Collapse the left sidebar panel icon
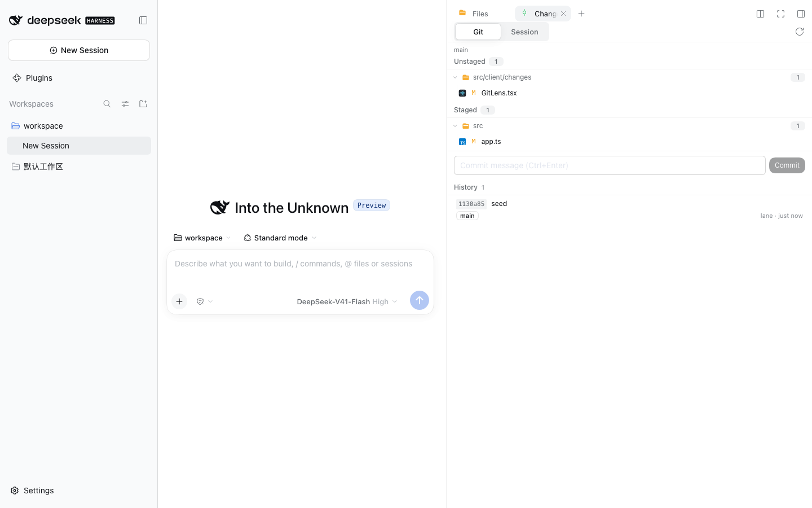This screenshot has width=812, height=508. 143,20
